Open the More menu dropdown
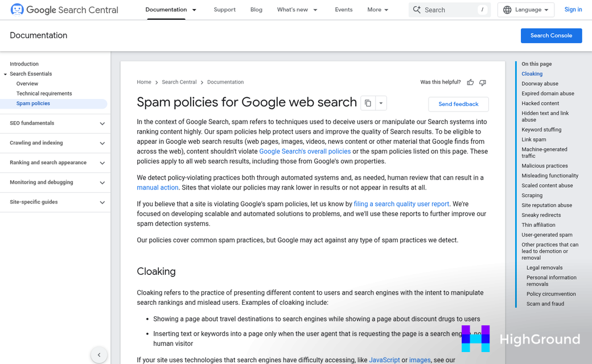The height and width of the screenshot is (364, 592). (377, 10)
